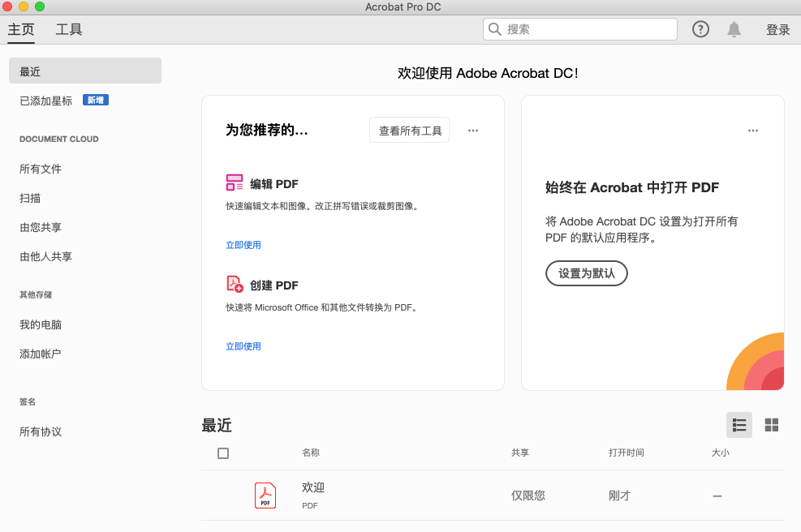The width and height of the screenshot is (801, 532).
Task: Open the notifications bell icon
Action: pos(734,30)
